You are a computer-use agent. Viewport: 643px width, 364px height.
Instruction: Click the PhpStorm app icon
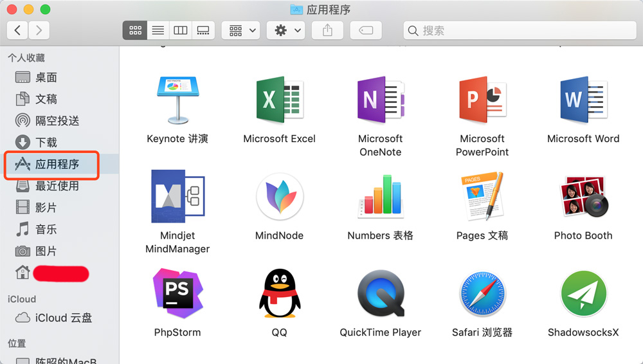(x=177, y=293)
